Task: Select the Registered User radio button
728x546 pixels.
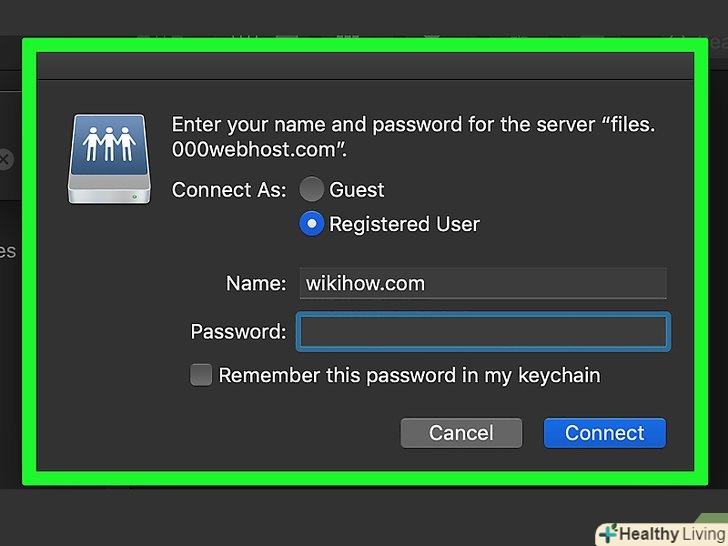Action: point(312,224)
